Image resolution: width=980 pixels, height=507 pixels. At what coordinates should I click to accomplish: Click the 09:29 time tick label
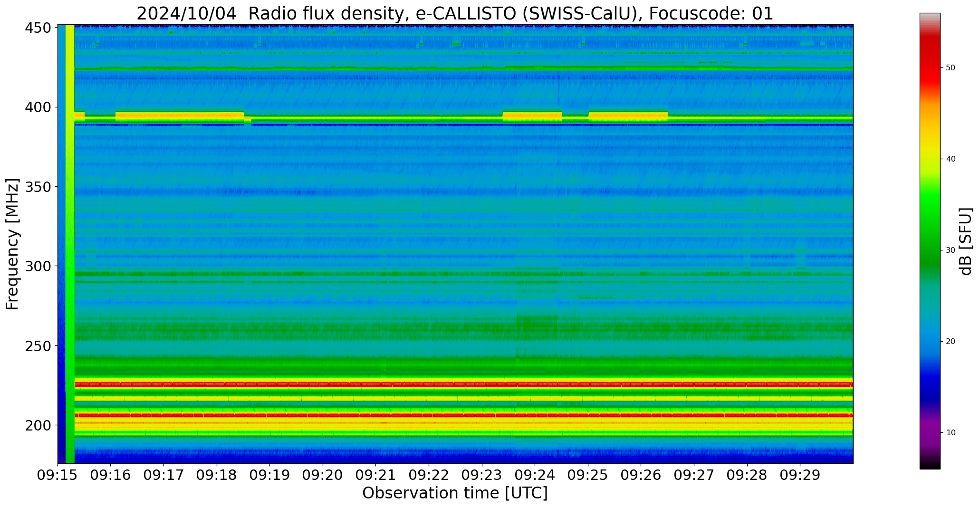(x=800, y=475)
